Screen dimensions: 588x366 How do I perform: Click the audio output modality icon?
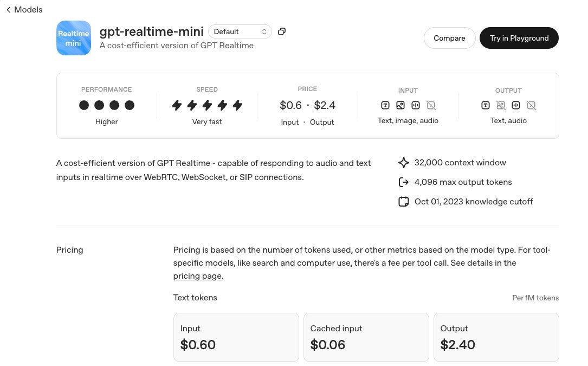pyautogui.click(x=516, y=105)
